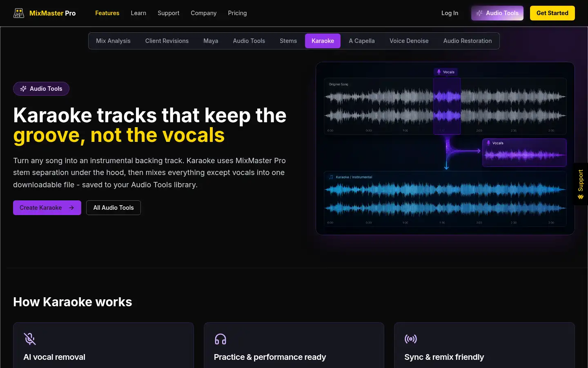This screenshot has width=588, height=368.
Task: Switch to the Client Revisions tab
Action: pyautogui.click(x=167, y=41)
